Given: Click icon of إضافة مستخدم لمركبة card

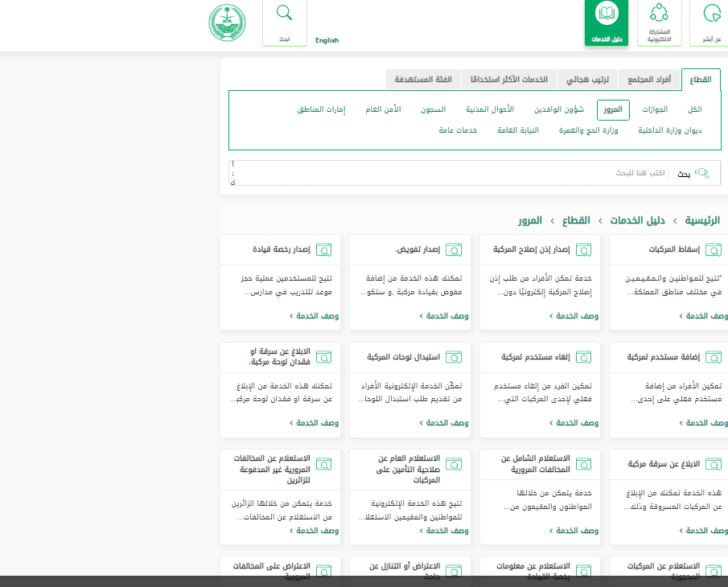Looking at the screenshot, I should (714, 357).
